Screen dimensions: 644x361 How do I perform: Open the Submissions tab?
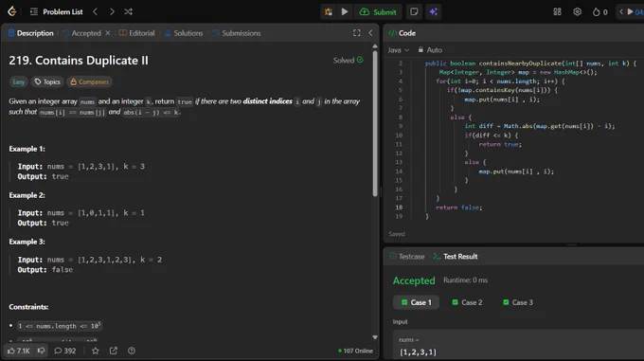tap(237, 33)
